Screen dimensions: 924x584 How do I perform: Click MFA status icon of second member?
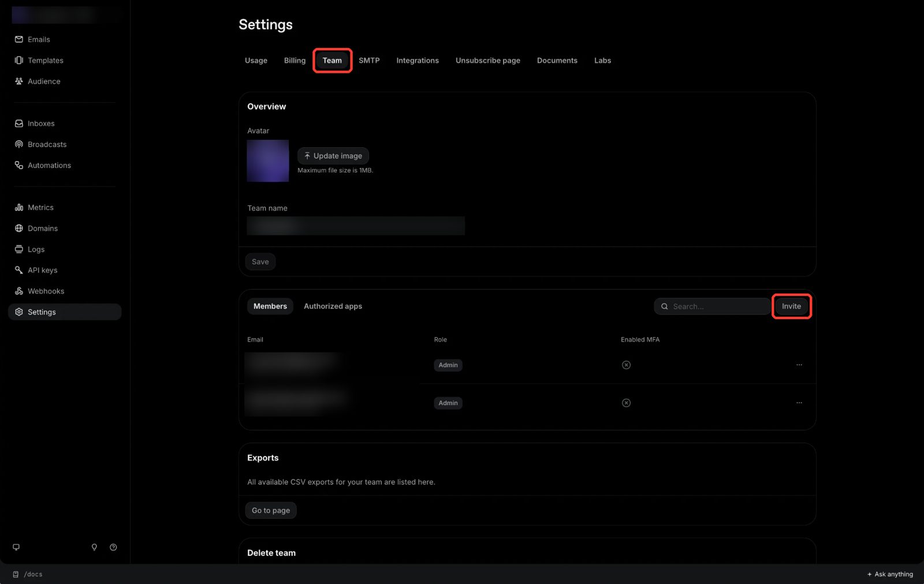click(x=626, y=403)
